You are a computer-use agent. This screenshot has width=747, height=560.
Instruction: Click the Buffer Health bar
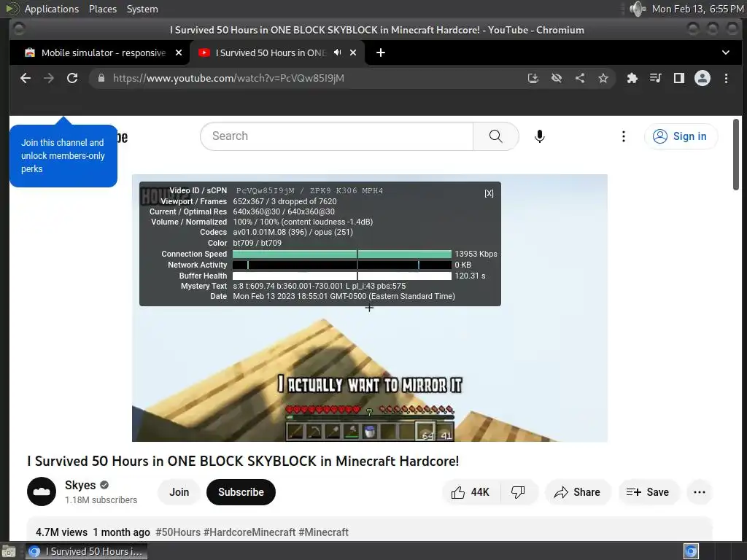click(x=341, y=276)
